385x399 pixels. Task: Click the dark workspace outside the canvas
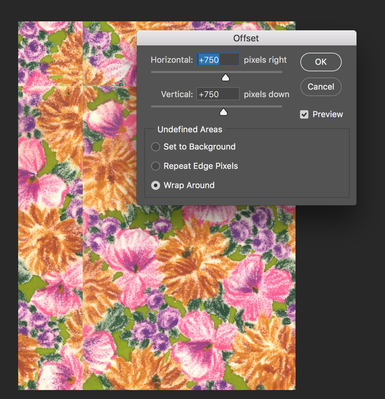click(340, 300)
